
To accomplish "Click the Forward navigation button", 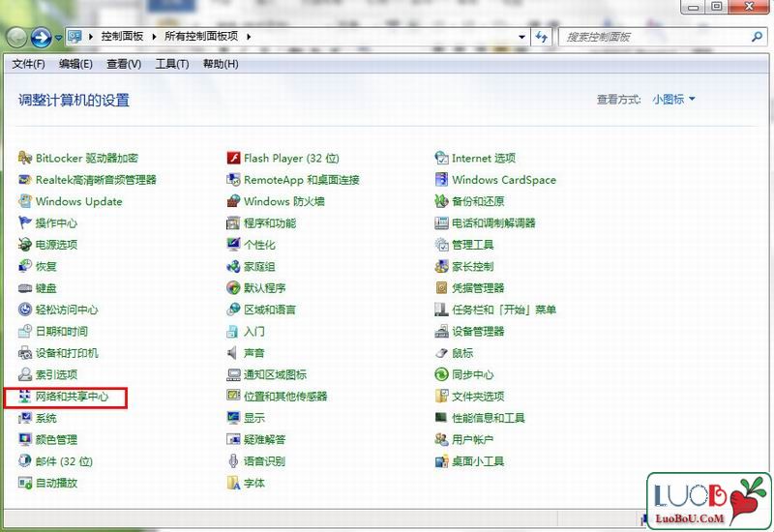I will pos(41,38).
